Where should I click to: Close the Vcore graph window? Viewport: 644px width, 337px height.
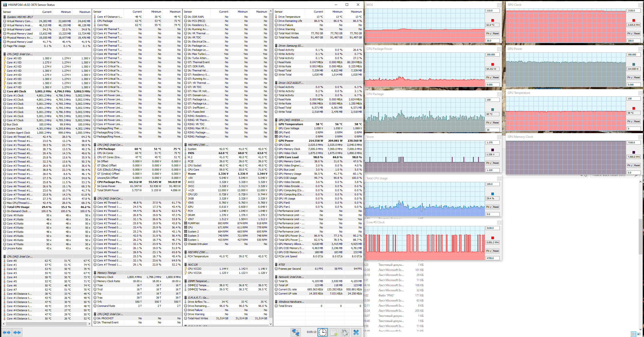click(x=499, y=137)
